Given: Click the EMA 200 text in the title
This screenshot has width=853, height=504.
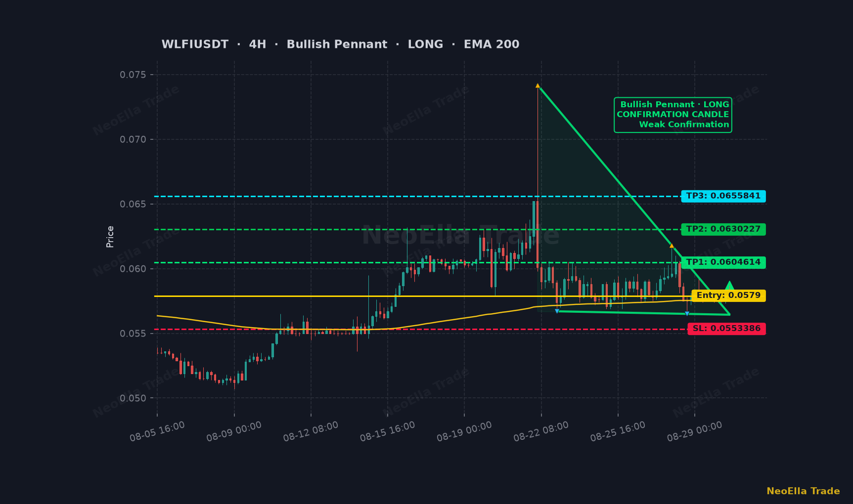Looking at the screenshot, I should [492, 44].
